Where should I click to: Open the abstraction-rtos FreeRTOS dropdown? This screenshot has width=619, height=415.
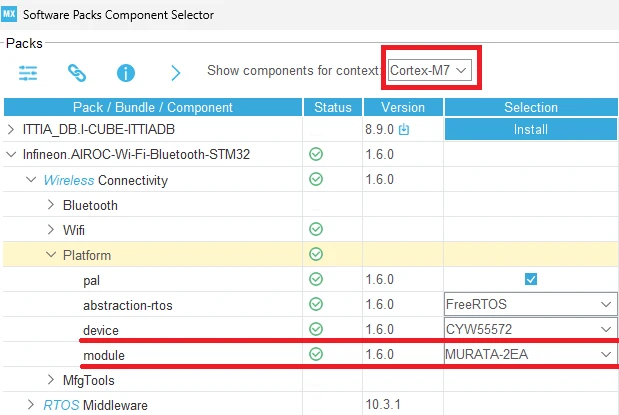click(x=530, y=305)
